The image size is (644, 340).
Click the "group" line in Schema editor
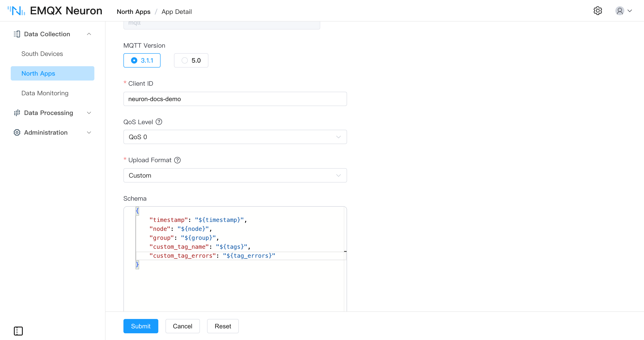pyautogui.click(x=184, y=238)
